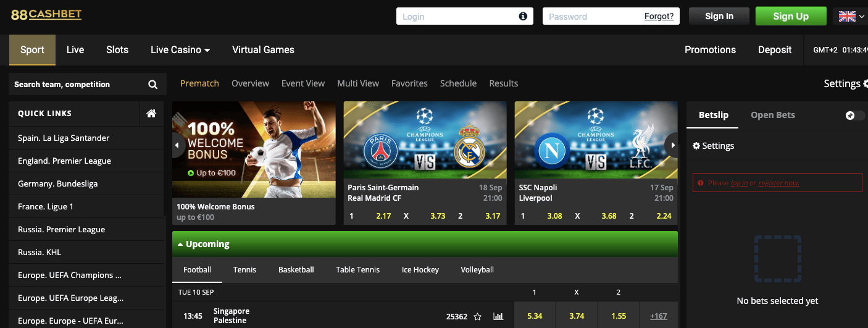Open the Betslip Settings gear
The width and height of the screenshot is (868, 328).
[x=696, y=146]
